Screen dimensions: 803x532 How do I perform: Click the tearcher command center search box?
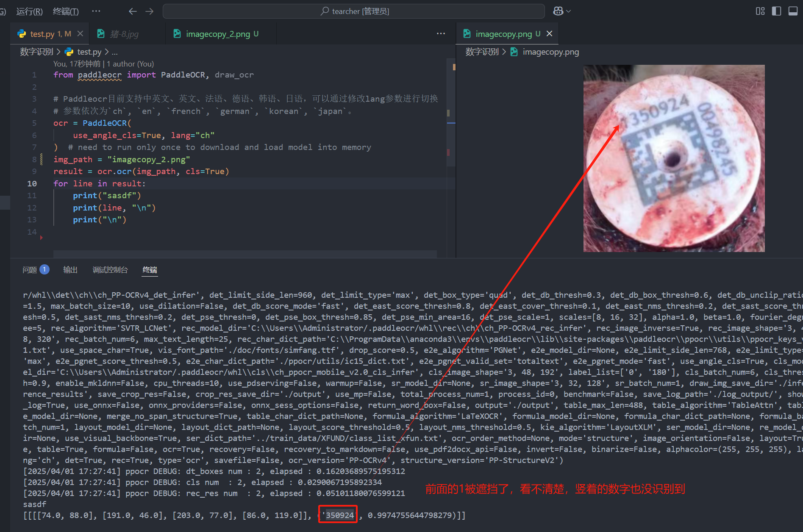pyautogui.click(x=353, y=11)
